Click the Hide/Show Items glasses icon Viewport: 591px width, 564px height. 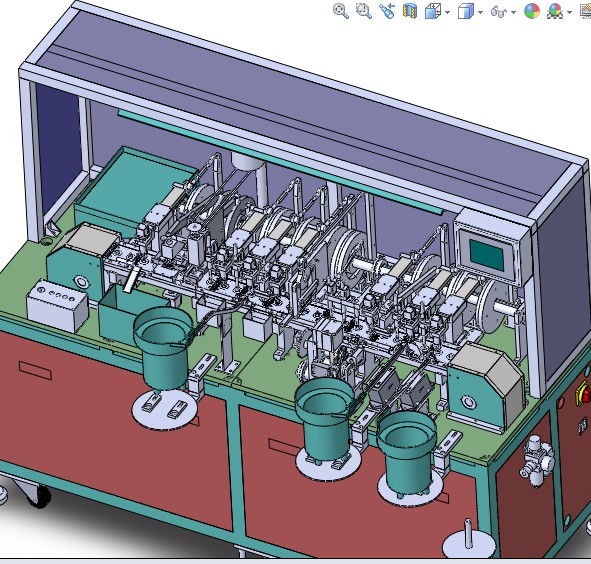pyautogui.click(x=498, y=12)
